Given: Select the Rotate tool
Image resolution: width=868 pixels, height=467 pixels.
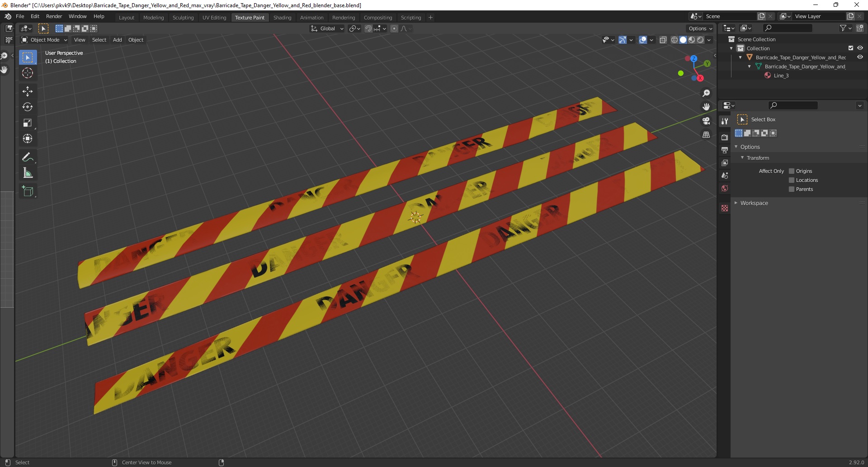Looking at the screenshot, I should pyautogui.click(x=28, y=107).
